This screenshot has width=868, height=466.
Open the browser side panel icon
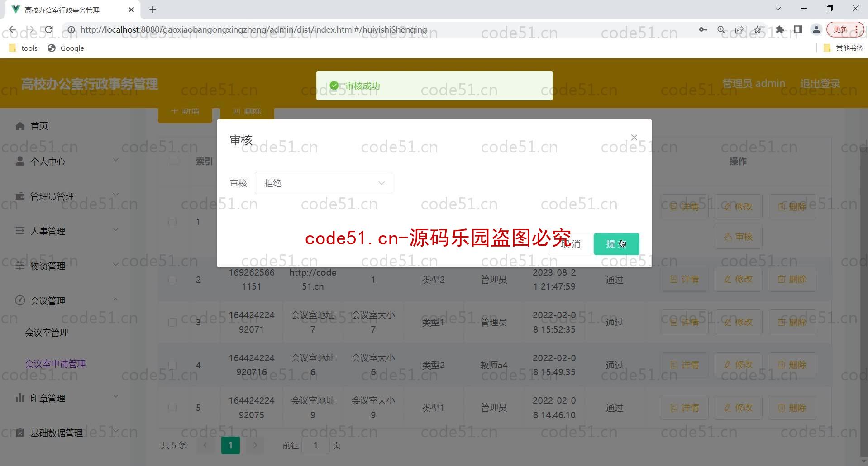798,30
